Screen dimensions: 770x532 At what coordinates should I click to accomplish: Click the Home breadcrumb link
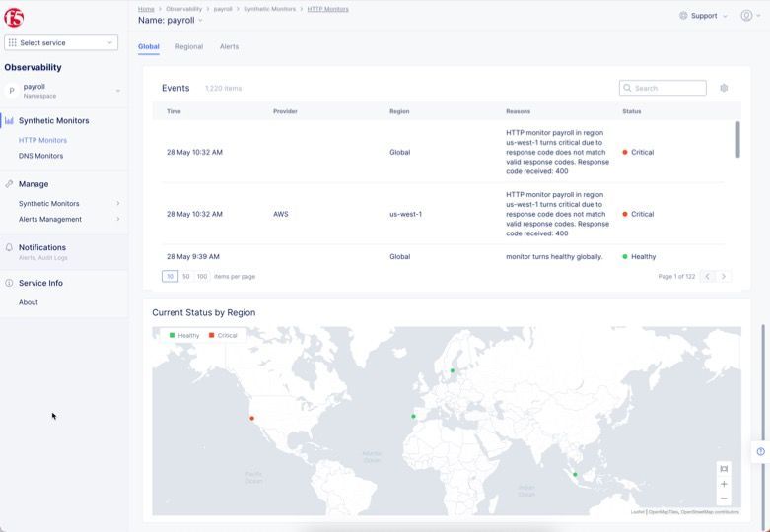[x=146, y=9]
